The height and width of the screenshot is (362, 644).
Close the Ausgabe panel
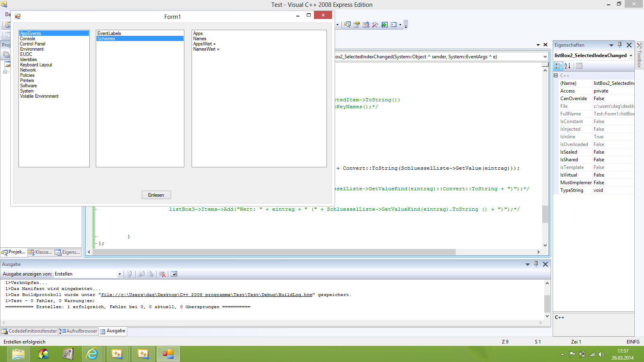545,264
